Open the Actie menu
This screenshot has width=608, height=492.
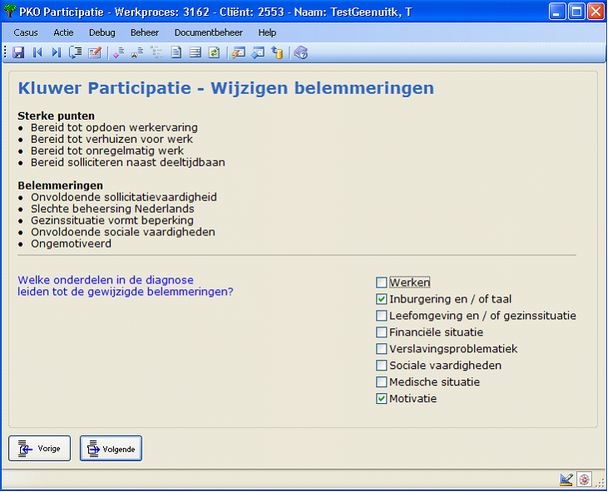click(x=64, y=33)
